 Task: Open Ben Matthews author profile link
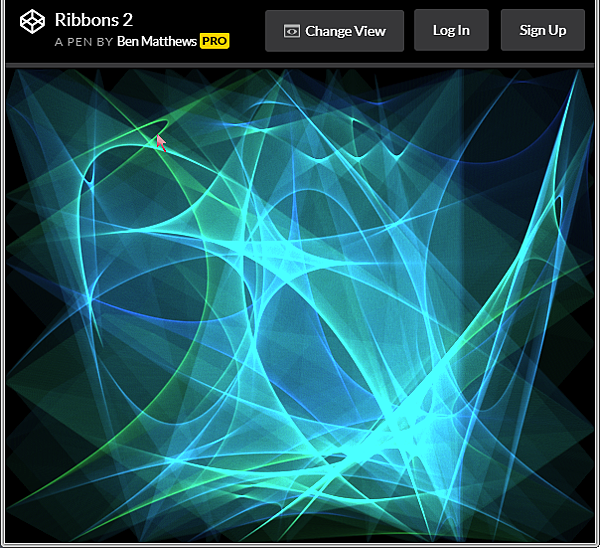(x=157, y=41)
